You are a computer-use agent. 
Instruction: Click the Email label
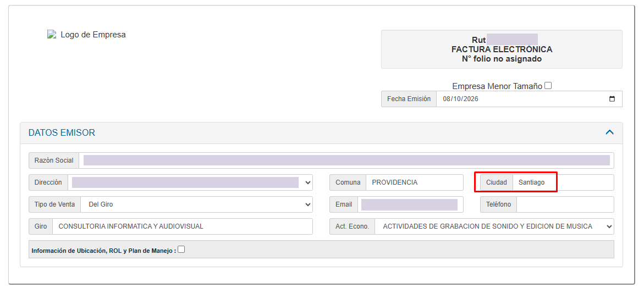(344, 204)
